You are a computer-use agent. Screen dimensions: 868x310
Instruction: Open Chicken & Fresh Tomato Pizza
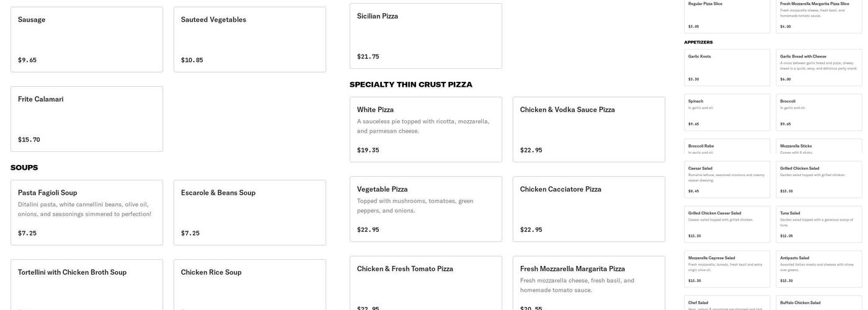(425, 283)
